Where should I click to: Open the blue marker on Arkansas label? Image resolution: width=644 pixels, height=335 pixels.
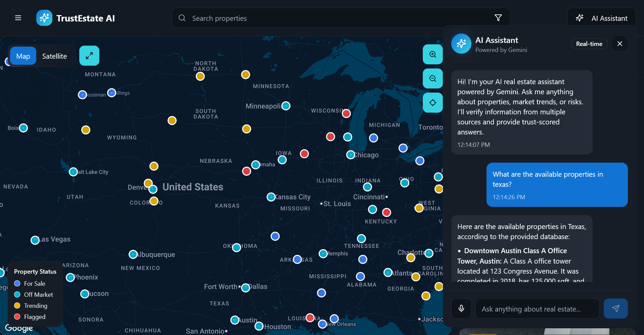tap(297, 259)
